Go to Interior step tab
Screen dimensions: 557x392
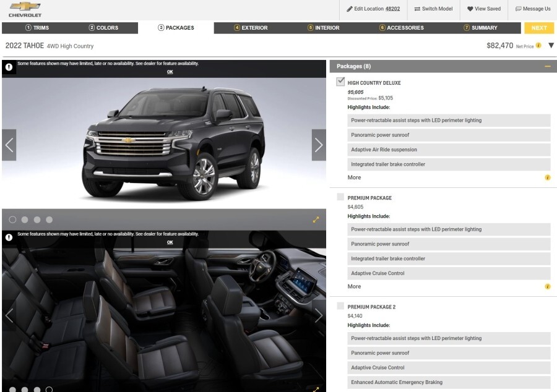tap(323, 28)
